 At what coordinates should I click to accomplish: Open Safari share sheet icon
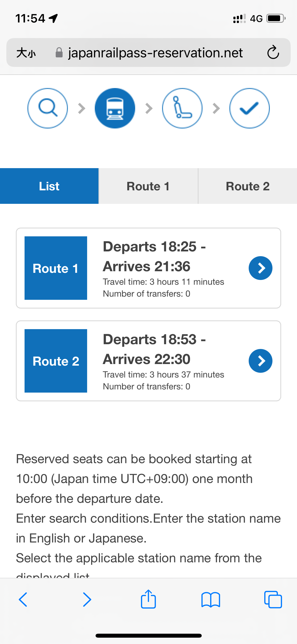point(148,599)
